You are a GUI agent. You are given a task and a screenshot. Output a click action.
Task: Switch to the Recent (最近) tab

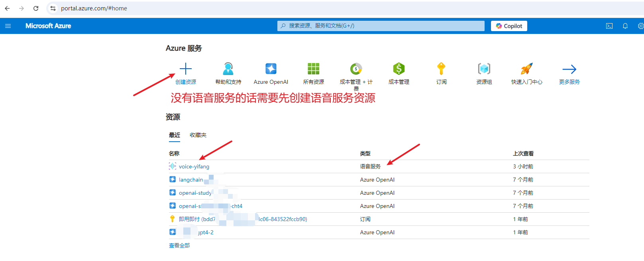(x=175, y=135)
